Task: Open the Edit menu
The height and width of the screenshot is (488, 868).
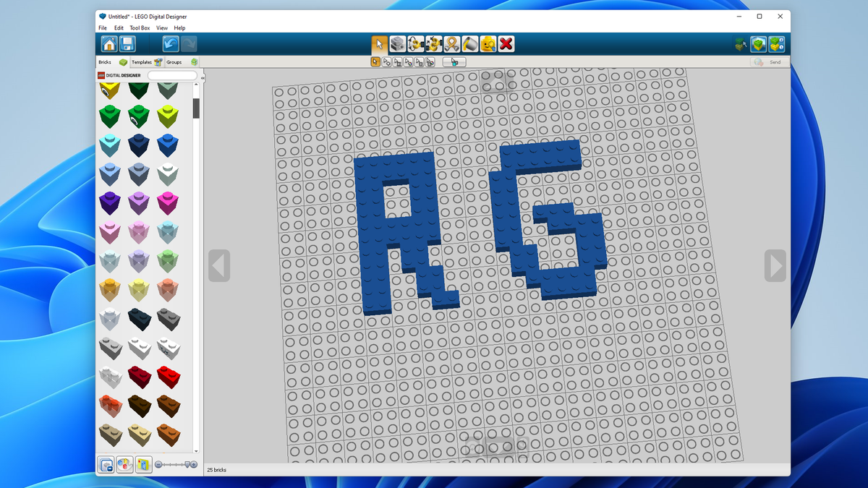Action: [x=119, y=28]
